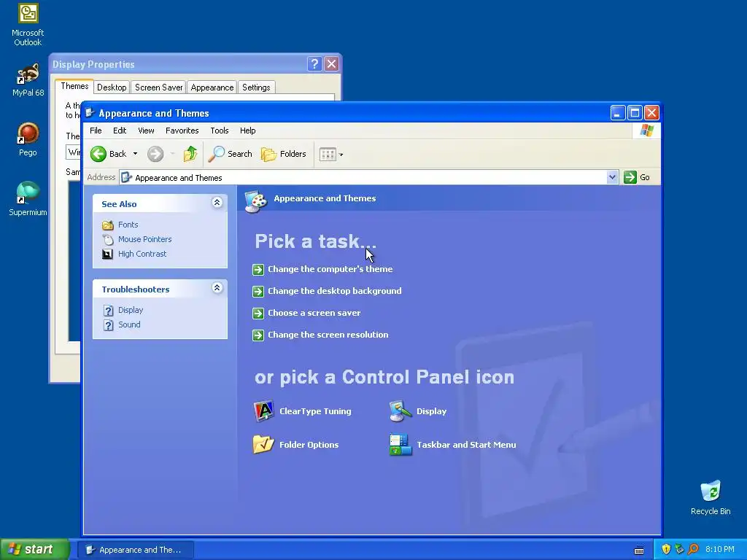Click arrow icon beside Change the screen resolution
This screenshot has width=747, height=560.
(258, 335)
